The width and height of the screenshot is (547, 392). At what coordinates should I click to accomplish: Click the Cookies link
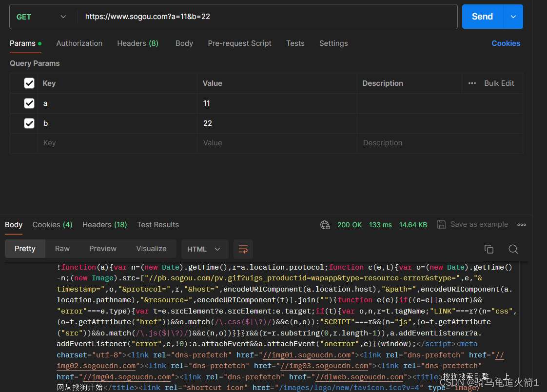(506, 43)
